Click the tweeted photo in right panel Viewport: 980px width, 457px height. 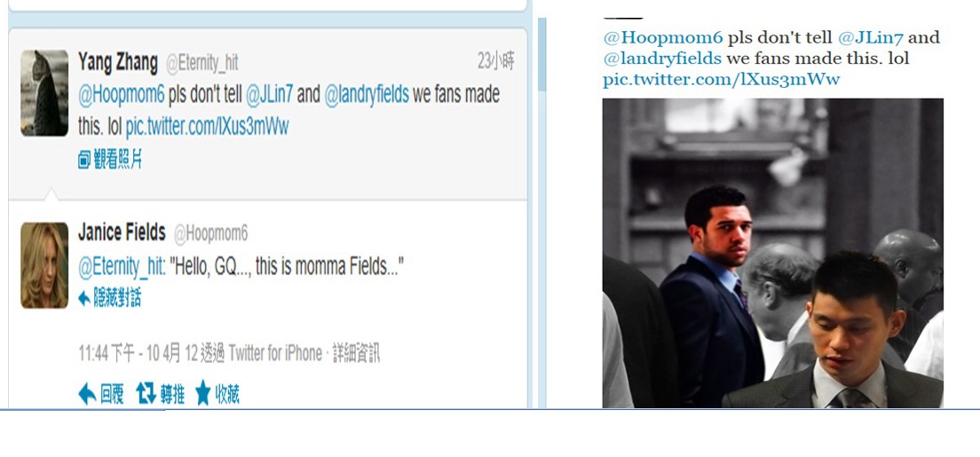pyautogui.click(x=772, y=253)
